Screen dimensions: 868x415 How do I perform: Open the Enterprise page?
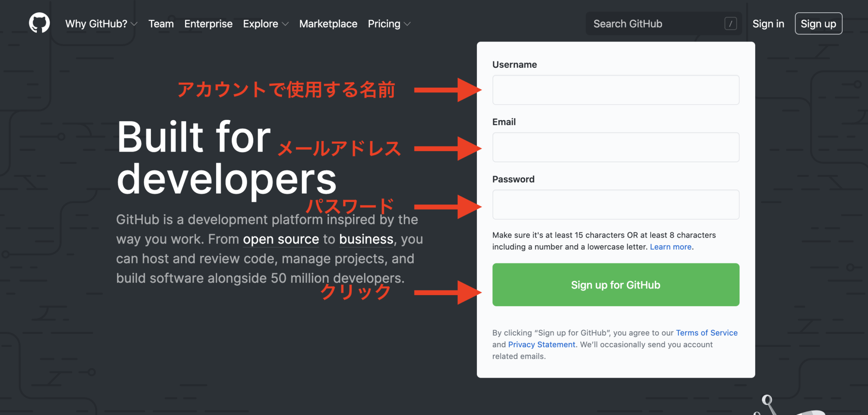click(208, 24)
